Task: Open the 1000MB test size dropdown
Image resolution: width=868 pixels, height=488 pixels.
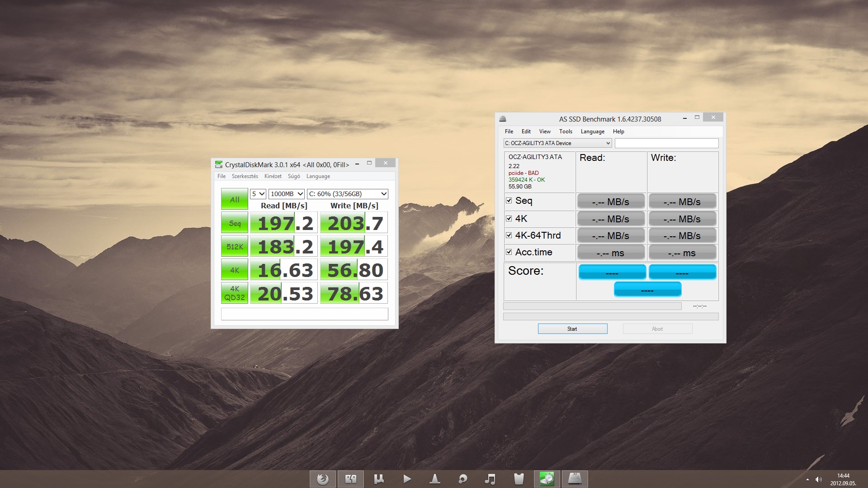Action: [287, 194]
